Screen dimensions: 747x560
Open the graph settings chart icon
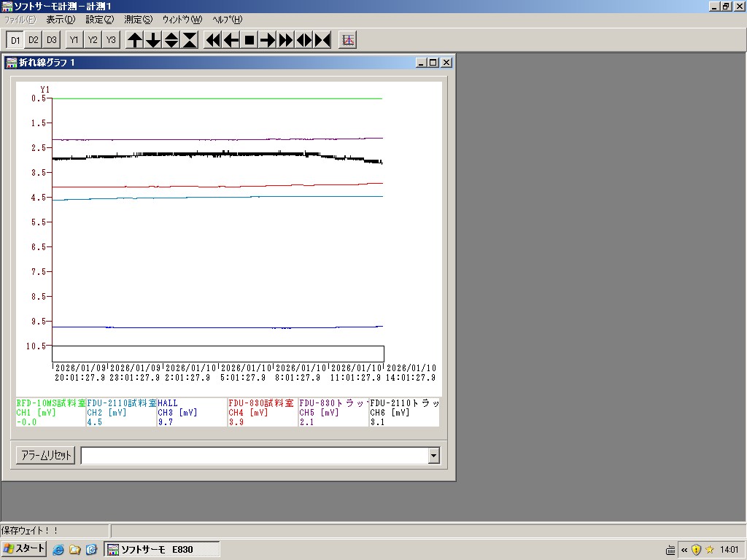point(348,40)
